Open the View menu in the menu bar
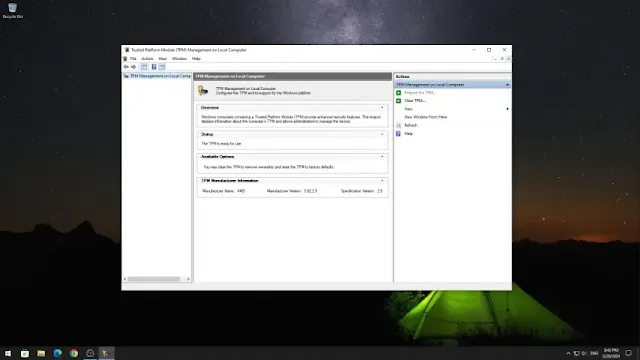 click(x=162, y=59)
